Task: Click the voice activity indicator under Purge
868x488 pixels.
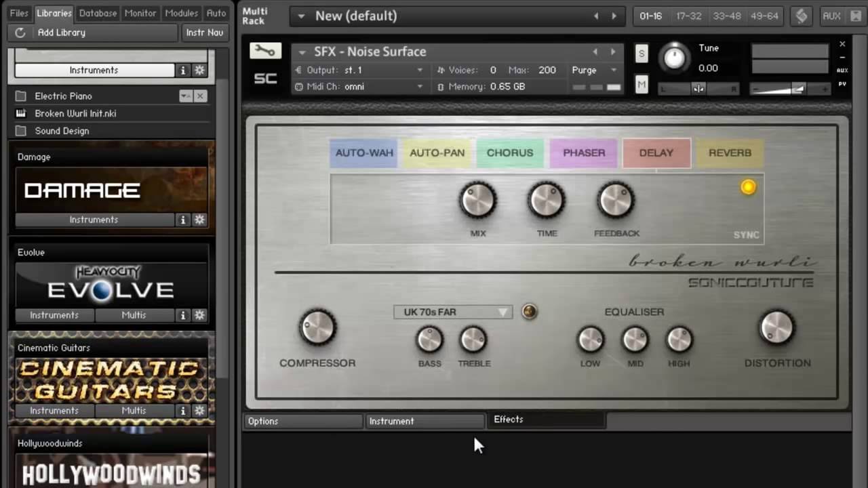Action: tap(597, 87)
